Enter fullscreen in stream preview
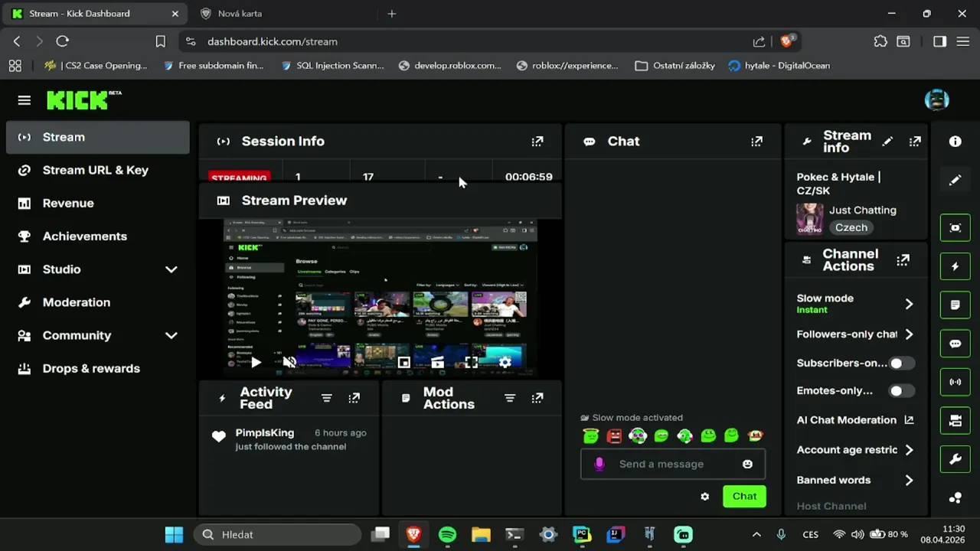980x551 pixels. pyautogui.click(x=471, y=363)
